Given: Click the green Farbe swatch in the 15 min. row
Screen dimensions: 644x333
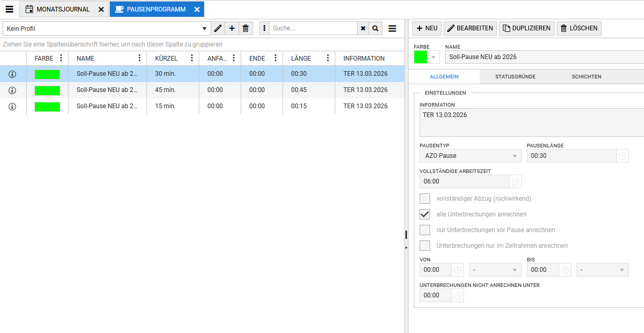Looking at the screenshot, I should click(47, 107).
